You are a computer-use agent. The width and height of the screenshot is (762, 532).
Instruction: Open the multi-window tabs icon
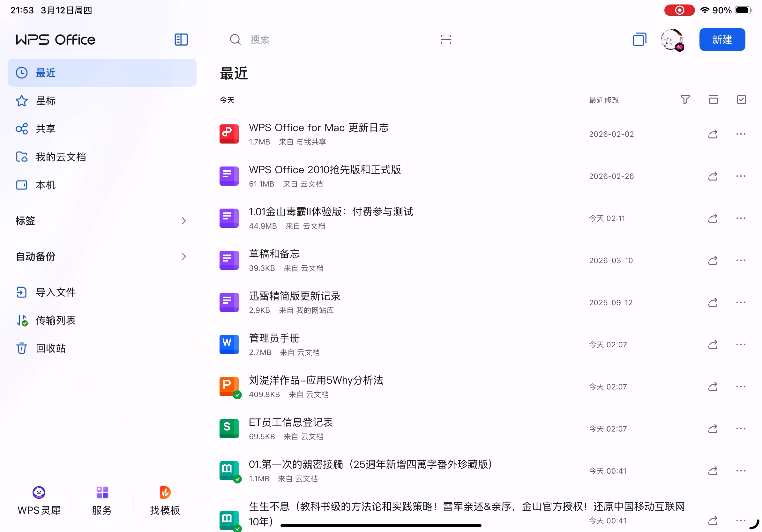click(639, 40)
